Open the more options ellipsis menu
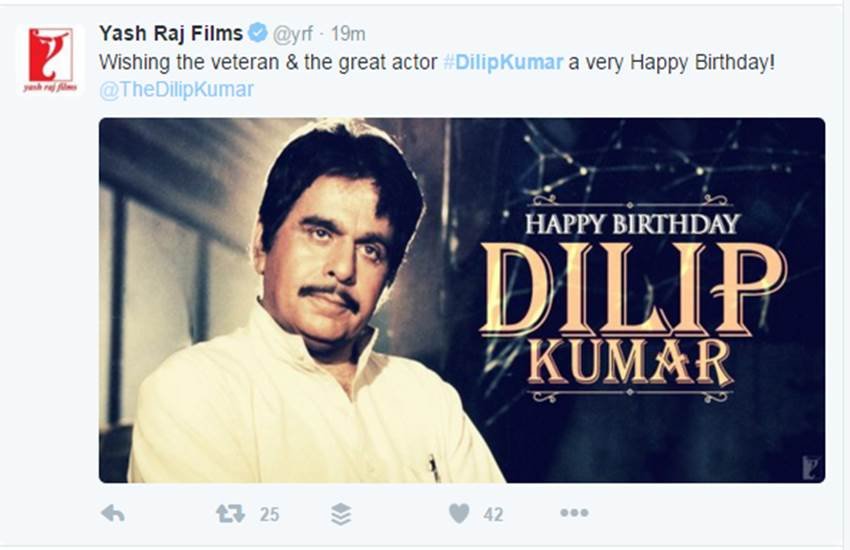The image size is (850, 550). (x=574, y=513)
